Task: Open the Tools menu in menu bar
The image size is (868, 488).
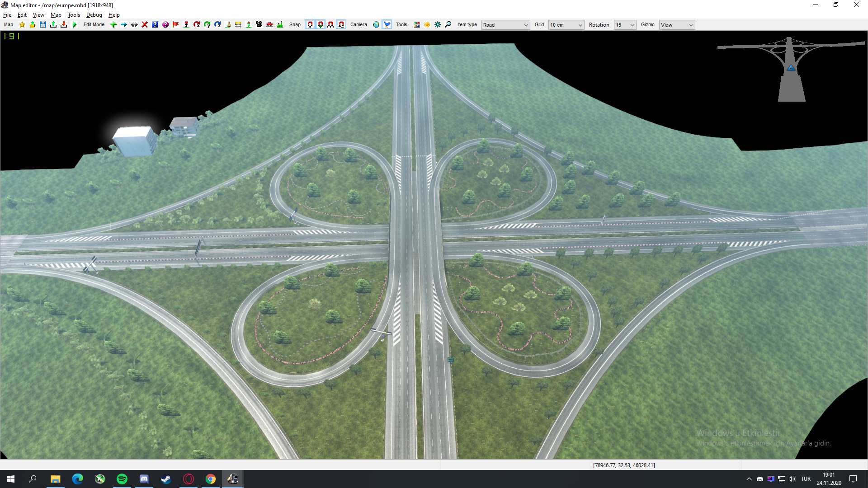Action: pos(74,15)
